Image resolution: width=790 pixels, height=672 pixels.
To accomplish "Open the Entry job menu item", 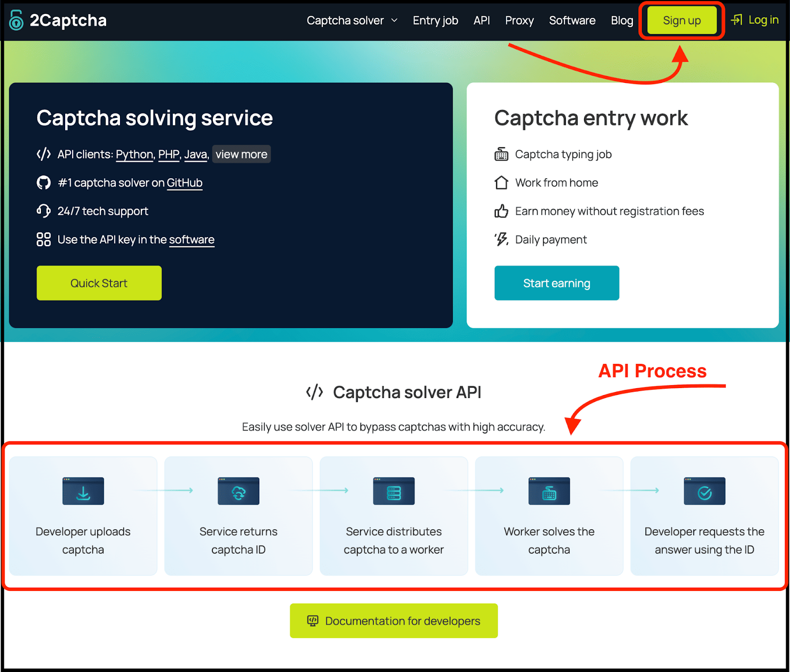I will 435,20.
